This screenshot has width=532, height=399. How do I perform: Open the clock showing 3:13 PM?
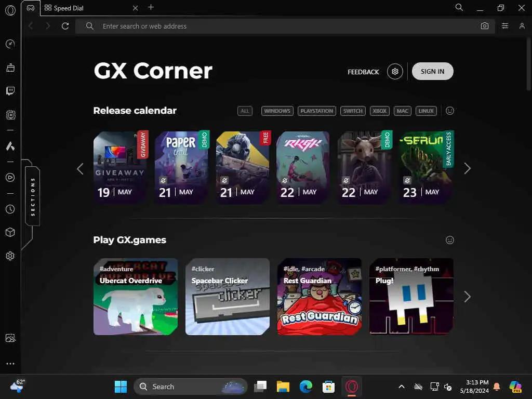coord(474,387)
